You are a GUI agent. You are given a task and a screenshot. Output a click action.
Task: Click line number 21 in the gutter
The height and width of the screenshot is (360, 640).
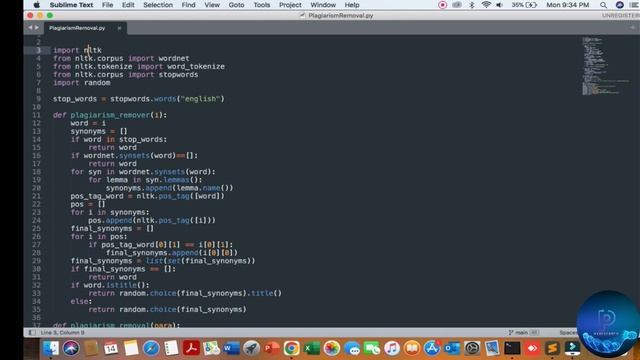coord(36,196)
